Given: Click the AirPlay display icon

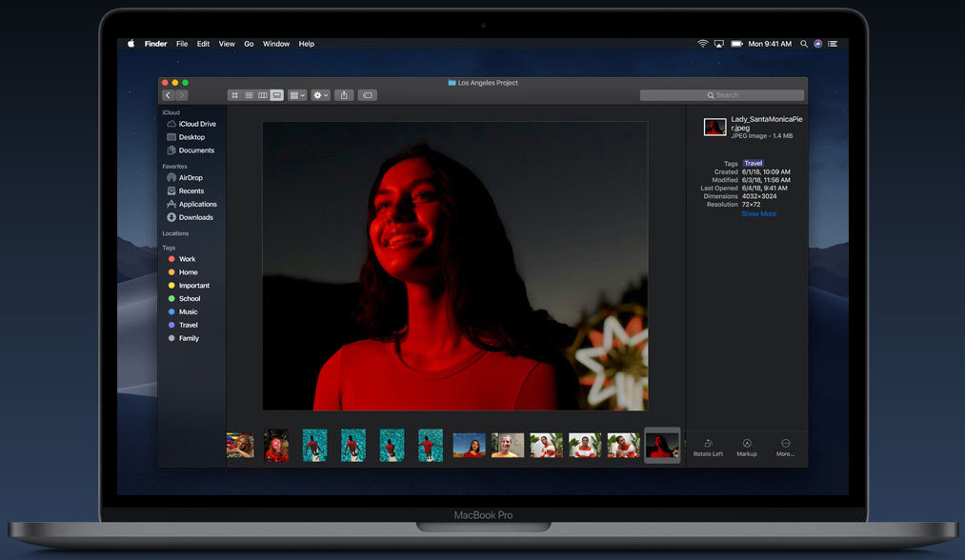Looking at the screenshot, I should (719, 44).
